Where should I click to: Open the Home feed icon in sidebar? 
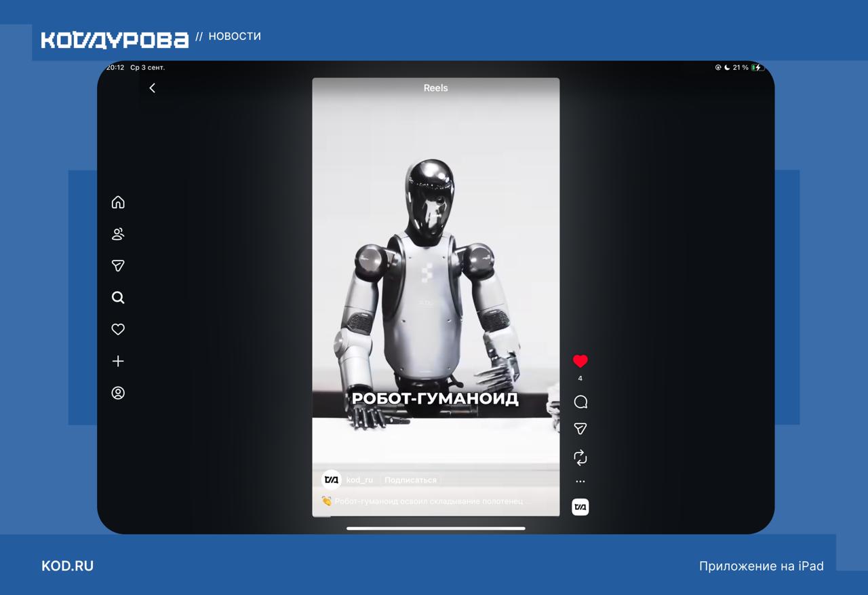click(x=118, y=202)
